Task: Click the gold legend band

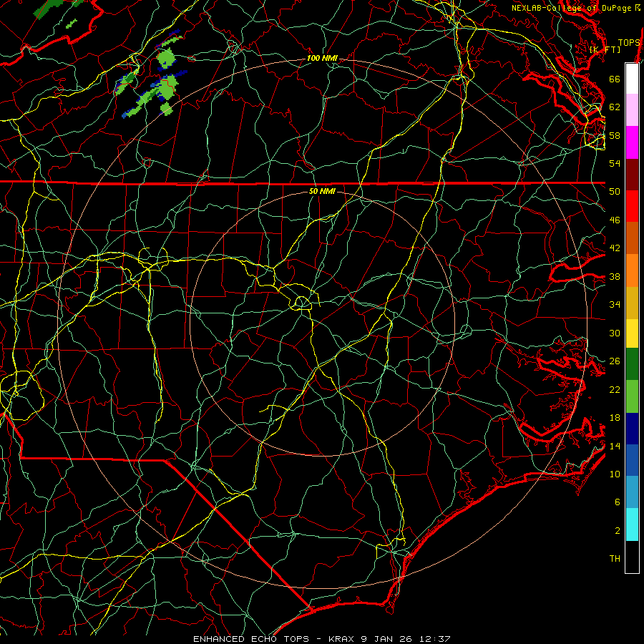Action: click(x=632, y=303)
